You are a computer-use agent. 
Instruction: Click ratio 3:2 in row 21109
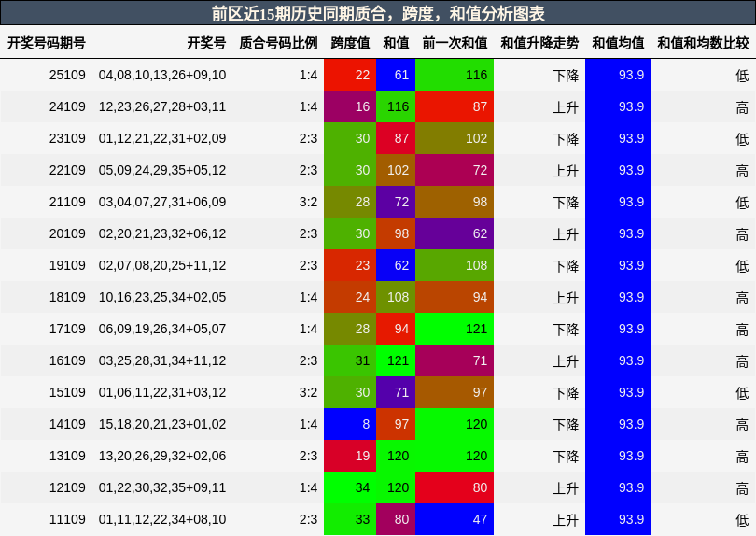point(309,202)
